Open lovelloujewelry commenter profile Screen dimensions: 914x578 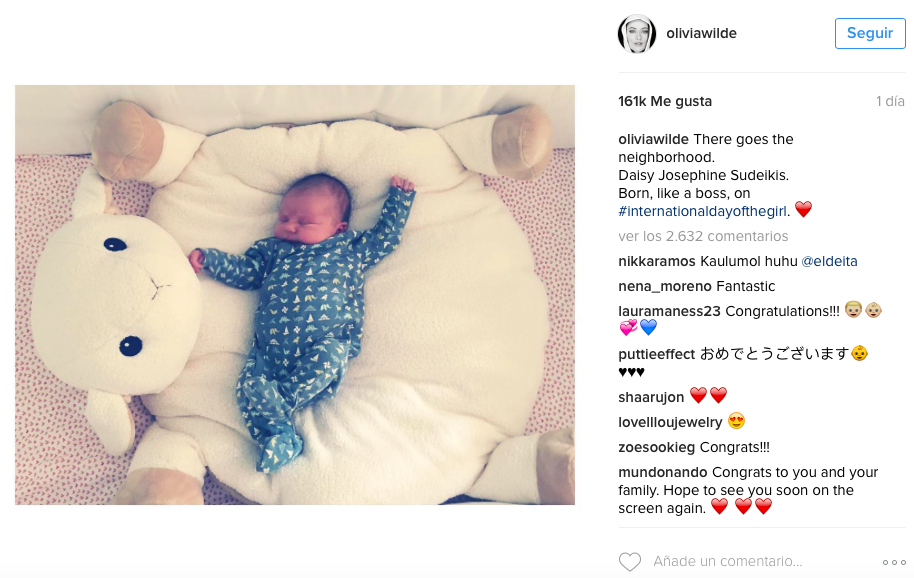670,422
